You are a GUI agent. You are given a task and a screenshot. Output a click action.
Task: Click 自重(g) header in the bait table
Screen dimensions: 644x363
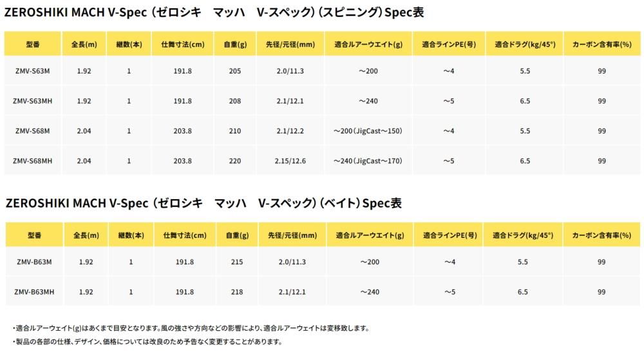[236, 236]
